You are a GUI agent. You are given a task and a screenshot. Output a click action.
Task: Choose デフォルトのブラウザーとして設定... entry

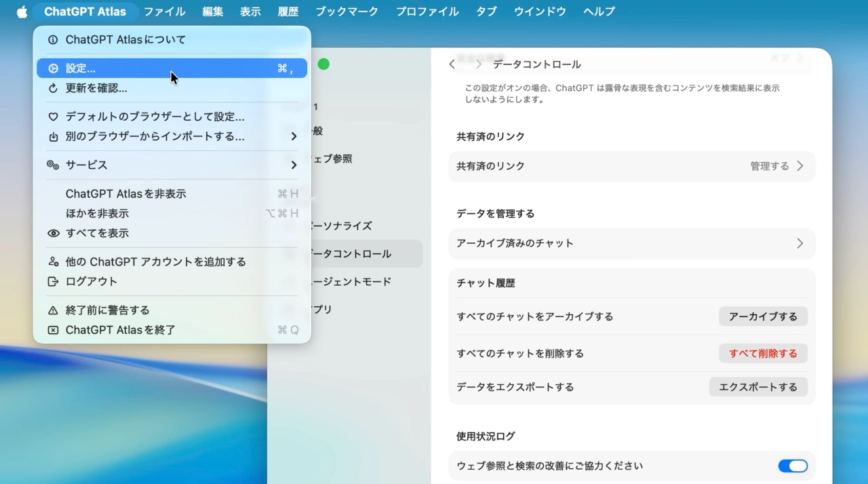pos(172,117)
